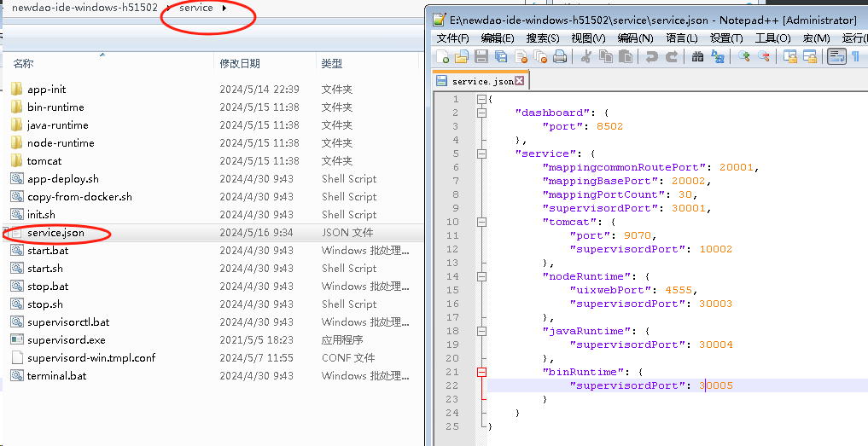Select the bin-runtime folder icon
Viewport: 868px width, 446px height.
pos(17,107)
